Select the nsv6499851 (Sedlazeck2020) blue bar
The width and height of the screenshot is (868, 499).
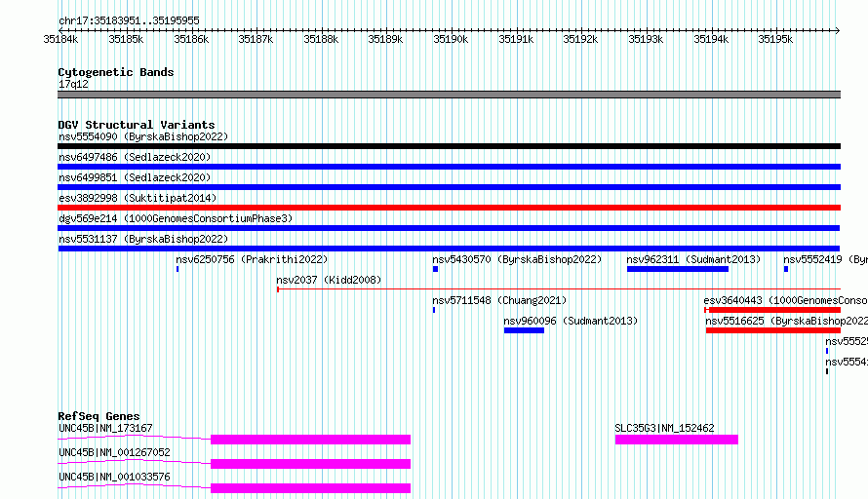(449, 187)
